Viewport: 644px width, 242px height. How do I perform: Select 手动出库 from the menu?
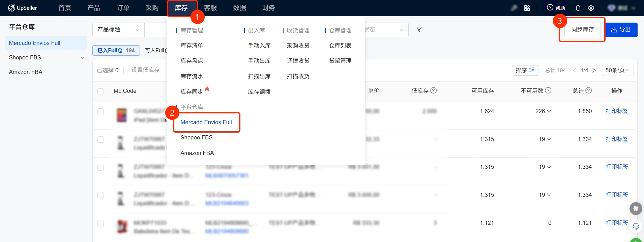coord(259,61)
